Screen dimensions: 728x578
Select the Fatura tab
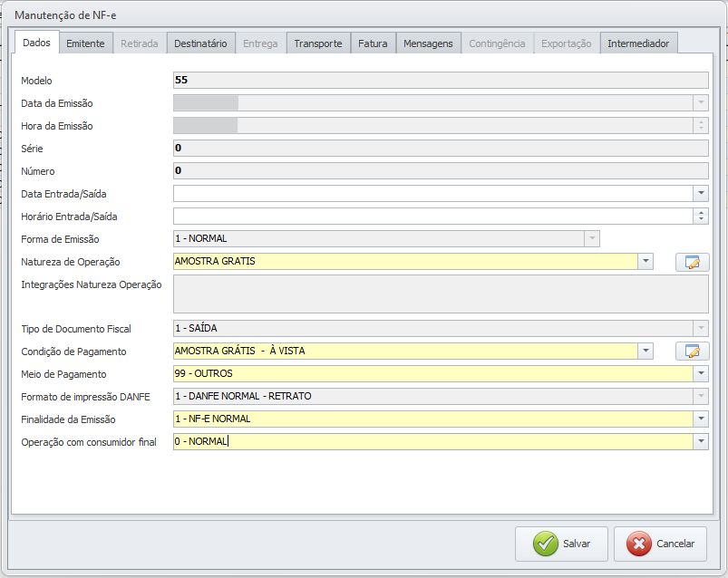click(x=373, y=43)
